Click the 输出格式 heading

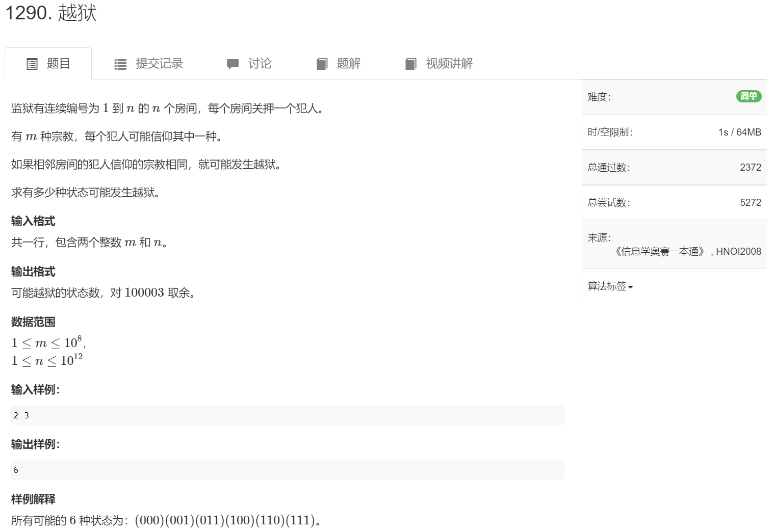pyautogui.click(x=33, y=272)
